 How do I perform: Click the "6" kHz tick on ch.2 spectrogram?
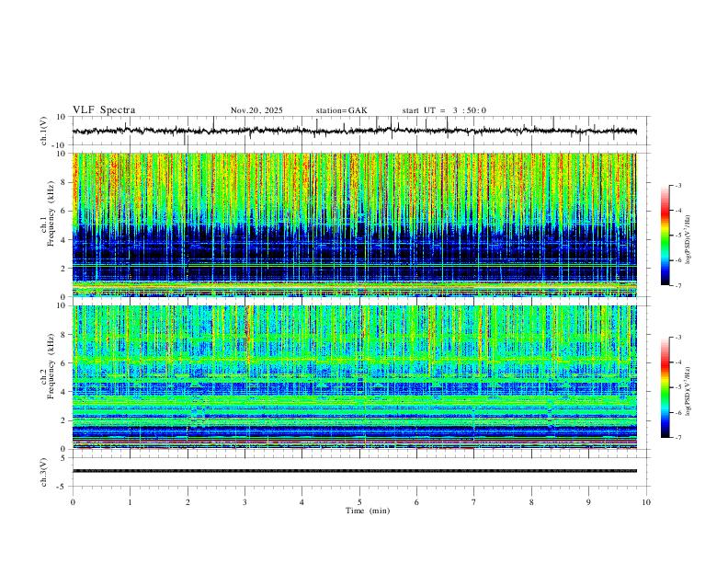(x=64, y=363)
